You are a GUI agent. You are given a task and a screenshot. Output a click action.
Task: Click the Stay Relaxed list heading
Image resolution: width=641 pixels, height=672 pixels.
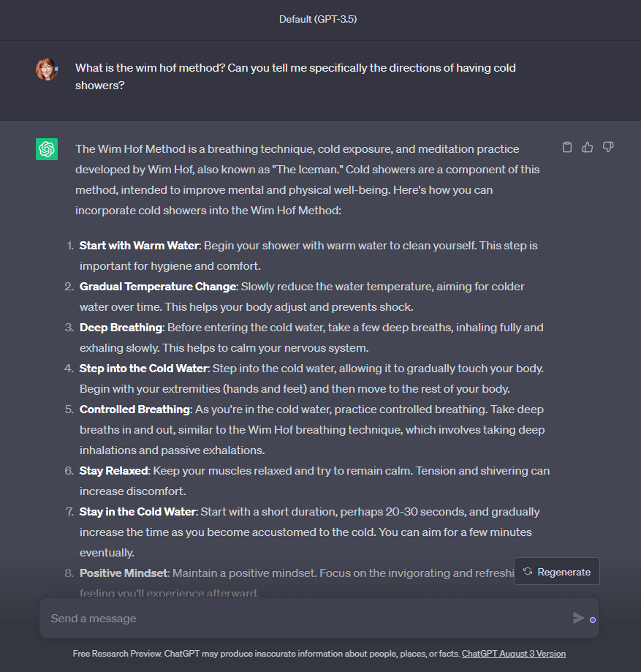pyautogui.click(x=114, y=471)
